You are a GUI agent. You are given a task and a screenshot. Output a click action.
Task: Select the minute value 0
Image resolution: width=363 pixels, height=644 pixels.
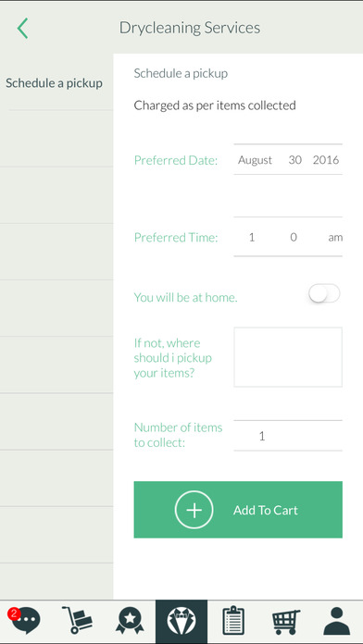[294, 238]
